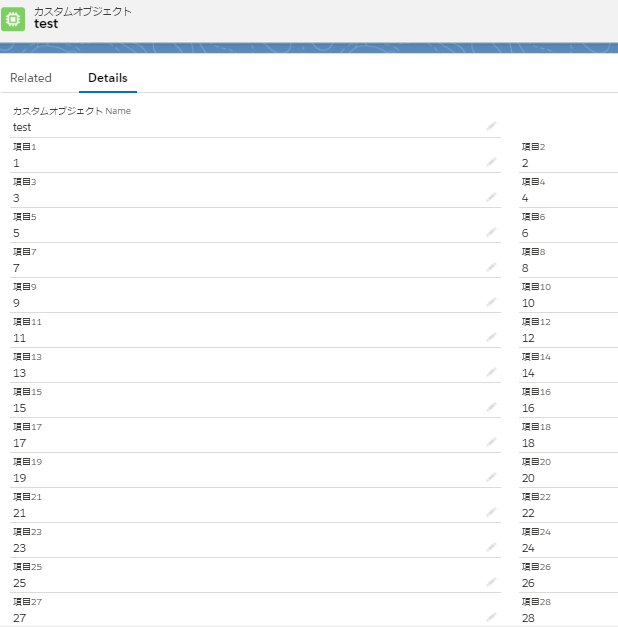This screenshot has width=618, height=627.
Task: Click the edit pencil for 項目5
Action: click(x=491, y=232)
